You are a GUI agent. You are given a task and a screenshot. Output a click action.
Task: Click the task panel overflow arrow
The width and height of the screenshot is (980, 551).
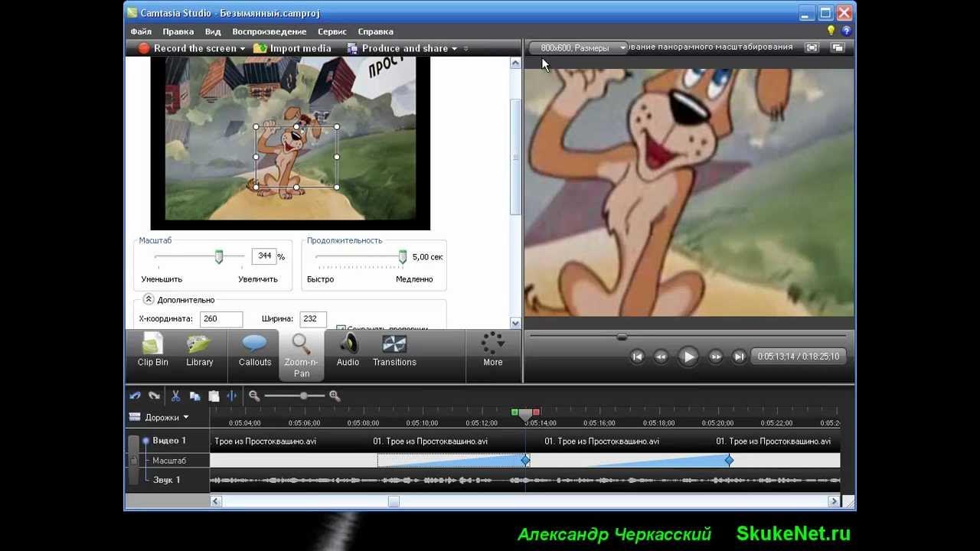(465, 48)
